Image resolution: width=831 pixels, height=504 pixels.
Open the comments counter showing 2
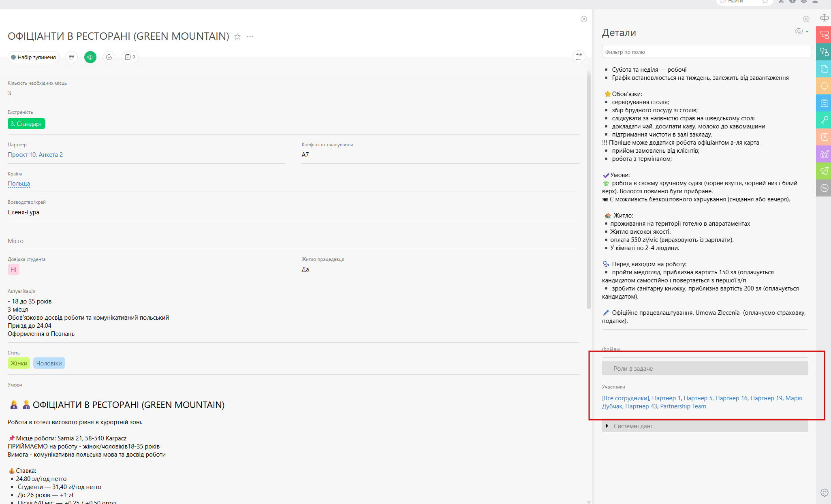[130, 57]
